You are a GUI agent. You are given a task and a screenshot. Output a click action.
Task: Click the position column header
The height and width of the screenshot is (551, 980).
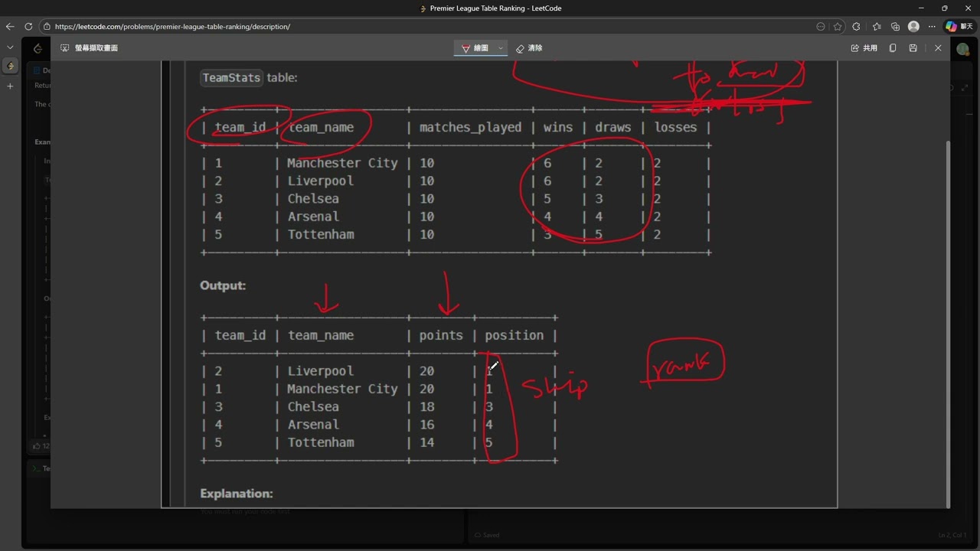click(x=514, y=335)
